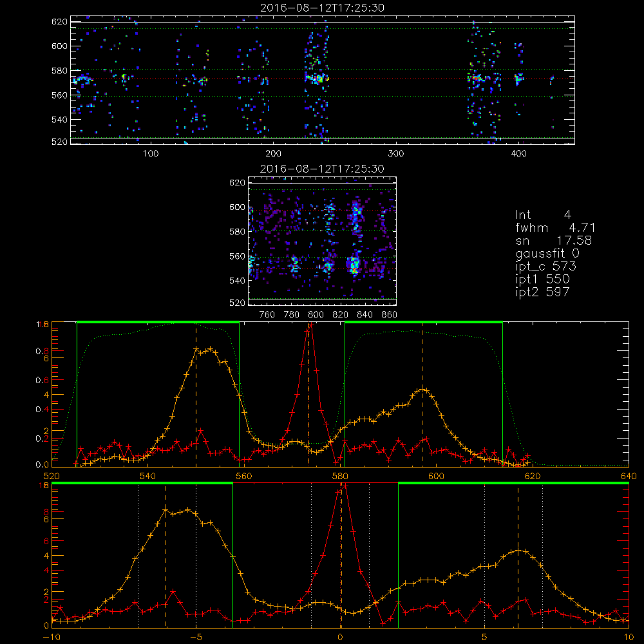The height and width of the screenshot is (644, 644).
Task: Click the timestamp title above the small square spectrogram
Action: (x=322, y=169)
